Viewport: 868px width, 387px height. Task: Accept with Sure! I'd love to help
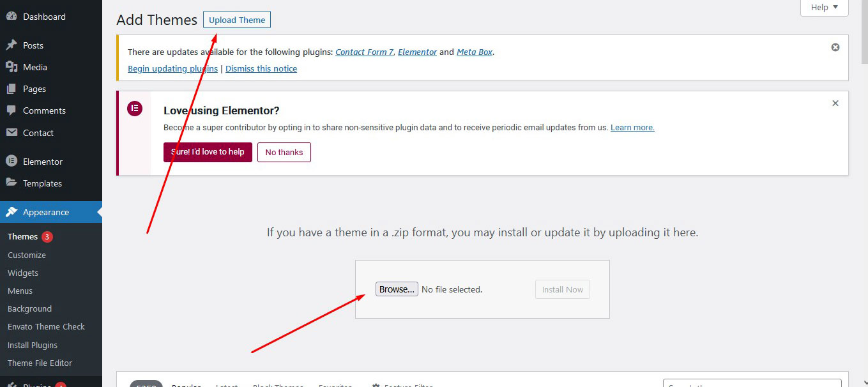coord(208,152)
